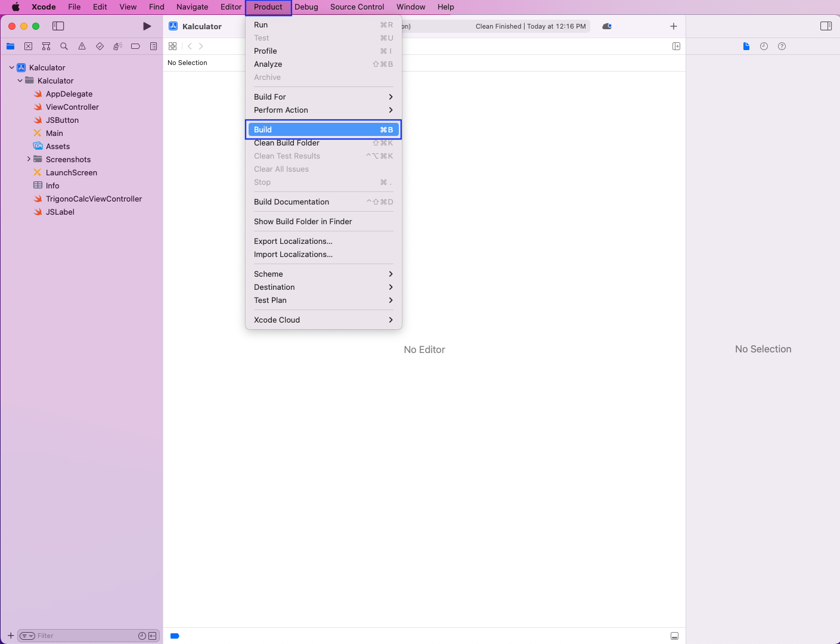Open the Navigate menu
Screen dimensions: 840x644
192,7
